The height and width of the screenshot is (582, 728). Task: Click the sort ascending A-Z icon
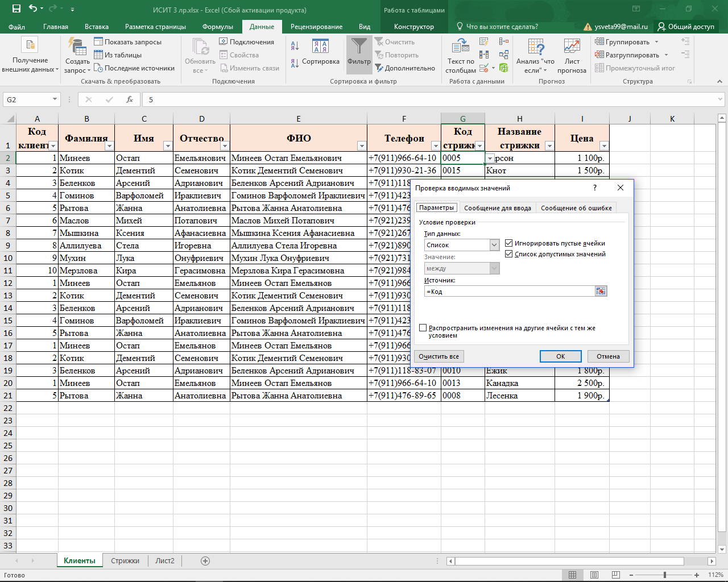[295, 46]
